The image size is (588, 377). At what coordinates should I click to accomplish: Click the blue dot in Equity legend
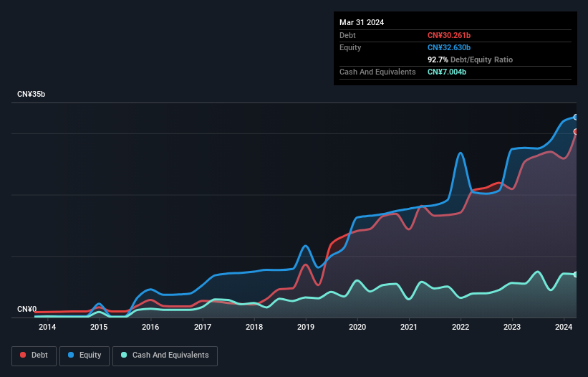coord(72,355)
